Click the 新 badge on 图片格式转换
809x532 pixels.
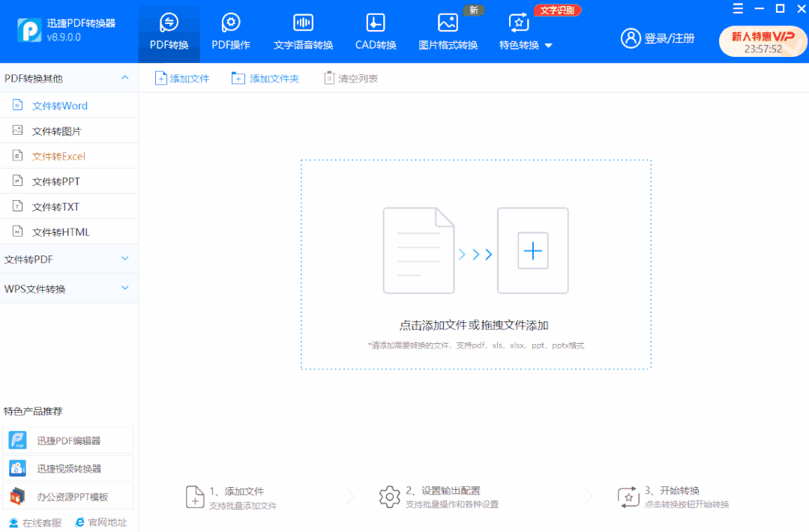coord(474,10)
